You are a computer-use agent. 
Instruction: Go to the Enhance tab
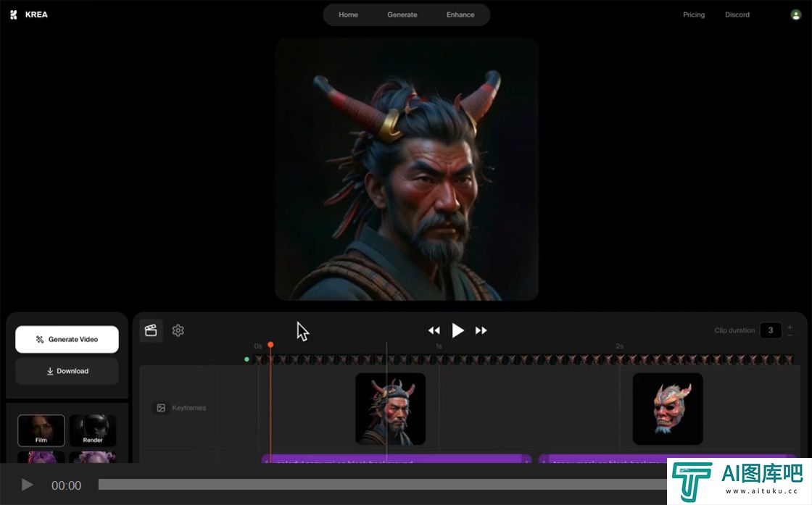460,15
